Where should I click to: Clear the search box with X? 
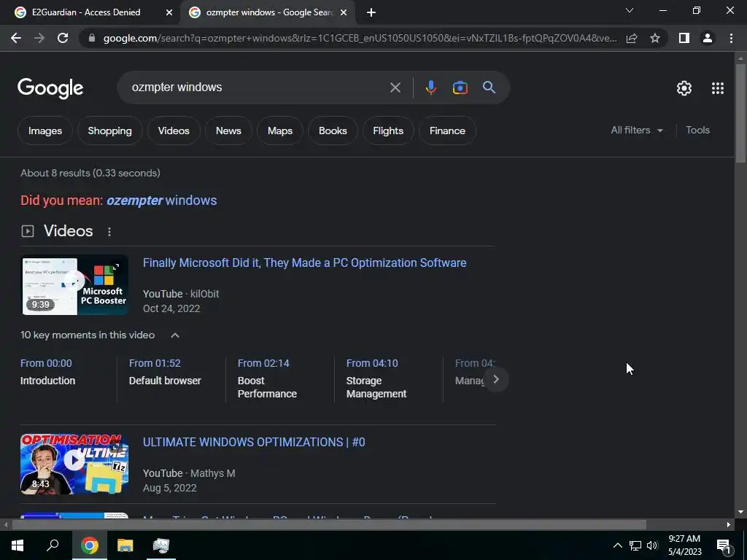(x=395, y=87)
